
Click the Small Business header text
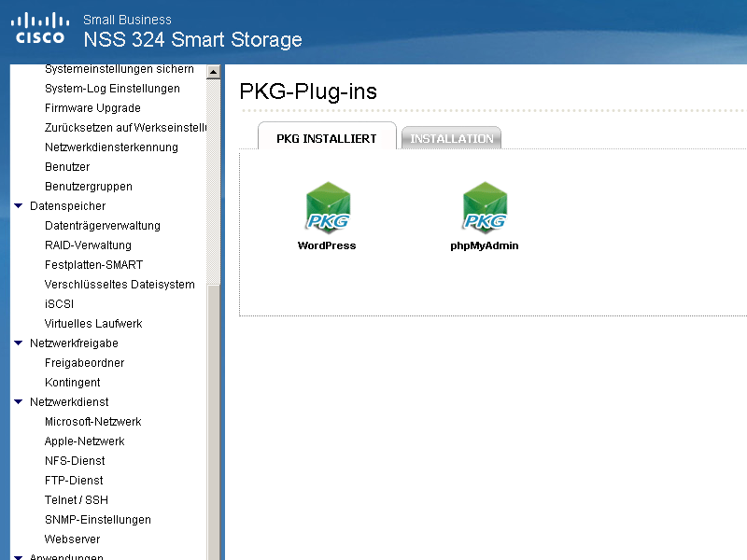tap(127, 20)
